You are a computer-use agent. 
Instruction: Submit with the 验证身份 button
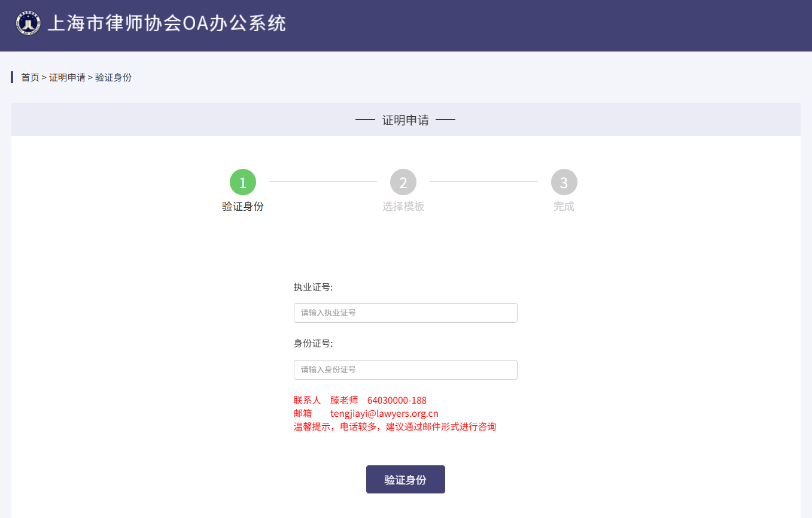406,480
